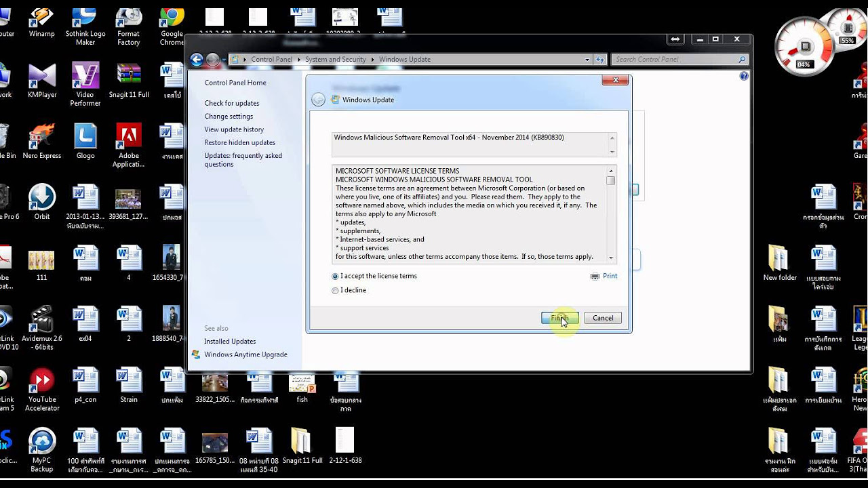This screenshot has width=868, height=488.
Task: Click the address bar refresh button
Action: 600,60
